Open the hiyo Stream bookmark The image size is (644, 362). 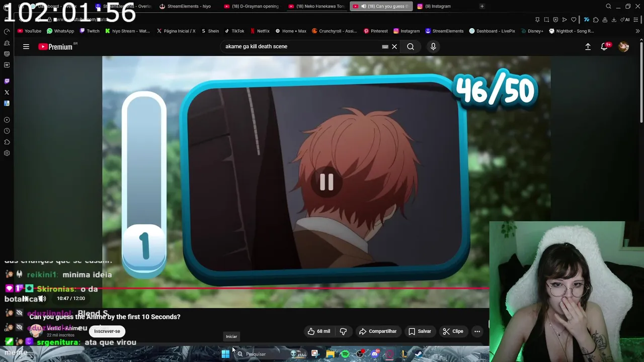[x=127, y=31]
